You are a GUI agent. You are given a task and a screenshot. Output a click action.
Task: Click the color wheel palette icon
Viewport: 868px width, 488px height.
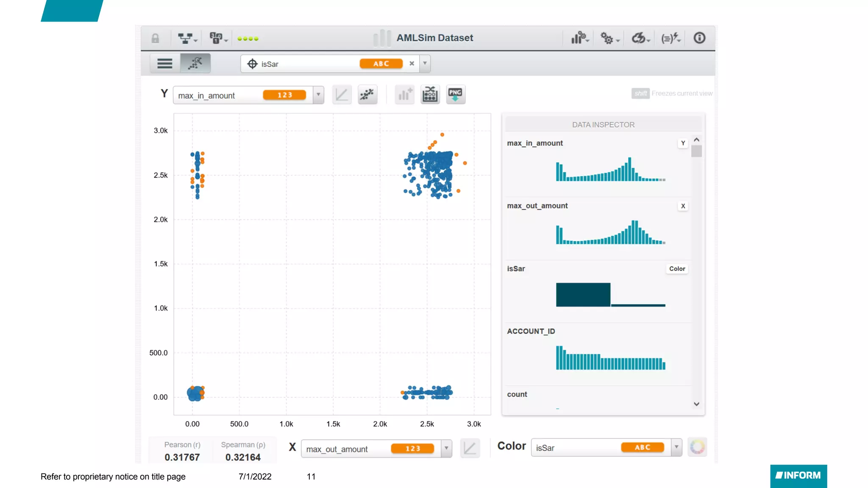pyautogui.click(x=697, y=447)
